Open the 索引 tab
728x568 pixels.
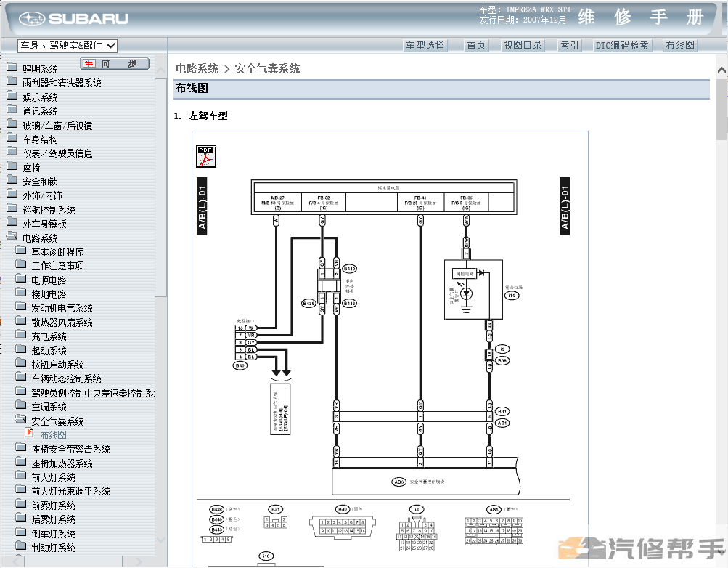(x=569, y=45)
